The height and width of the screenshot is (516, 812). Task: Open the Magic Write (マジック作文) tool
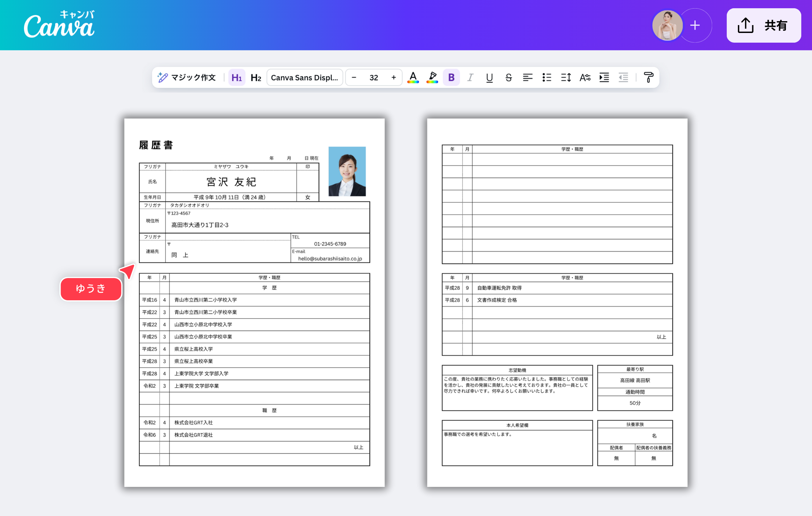click(x=187, y=77)
